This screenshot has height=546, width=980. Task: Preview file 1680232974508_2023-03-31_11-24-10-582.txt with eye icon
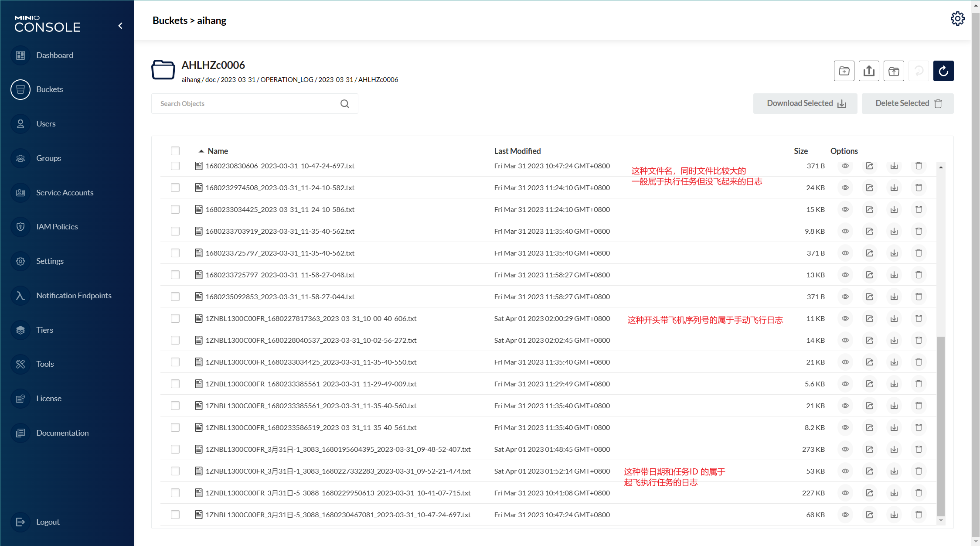pyautogui.click(x=845, y=188)
